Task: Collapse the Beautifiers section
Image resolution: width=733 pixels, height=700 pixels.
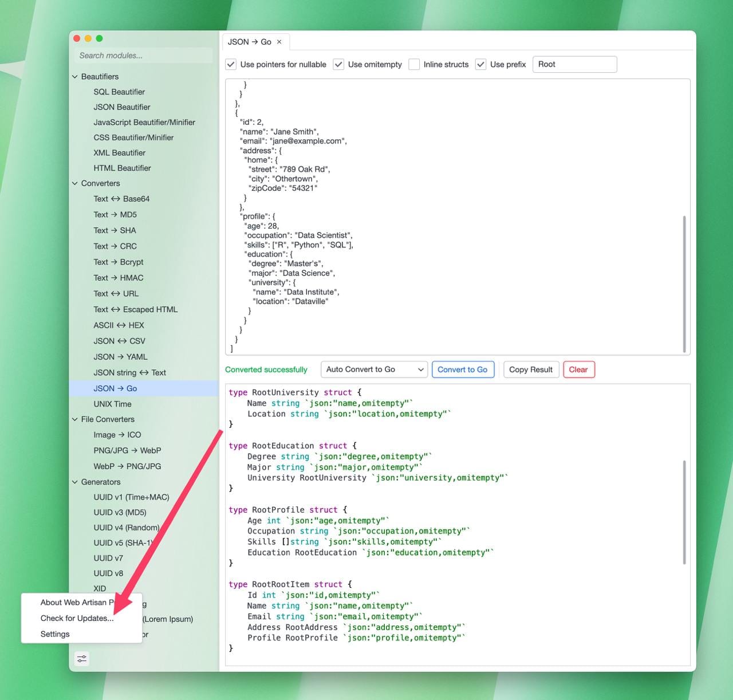Action: click(x=74, y=77)
